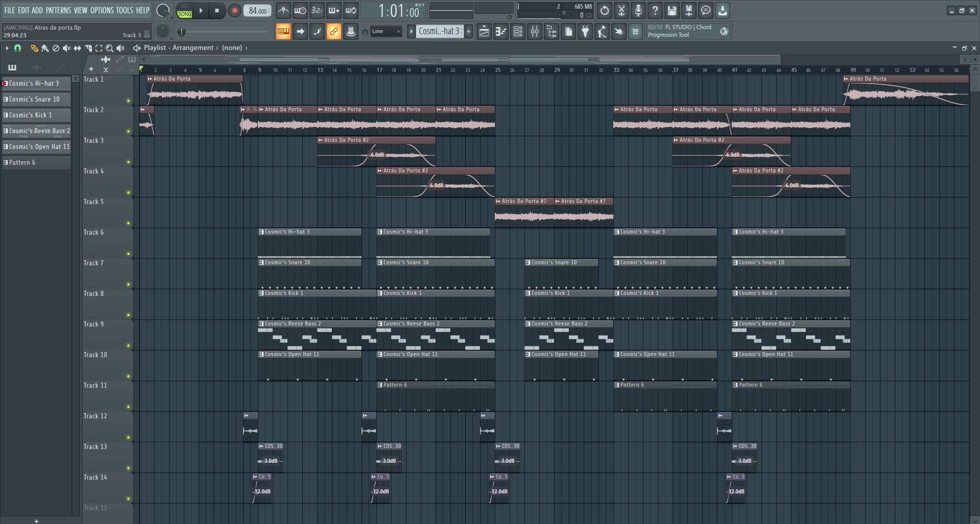Viewport: 980px width, 524px height.
Task: Select the Slice tool in Playlist toolbar
Action: coord(88,48)
